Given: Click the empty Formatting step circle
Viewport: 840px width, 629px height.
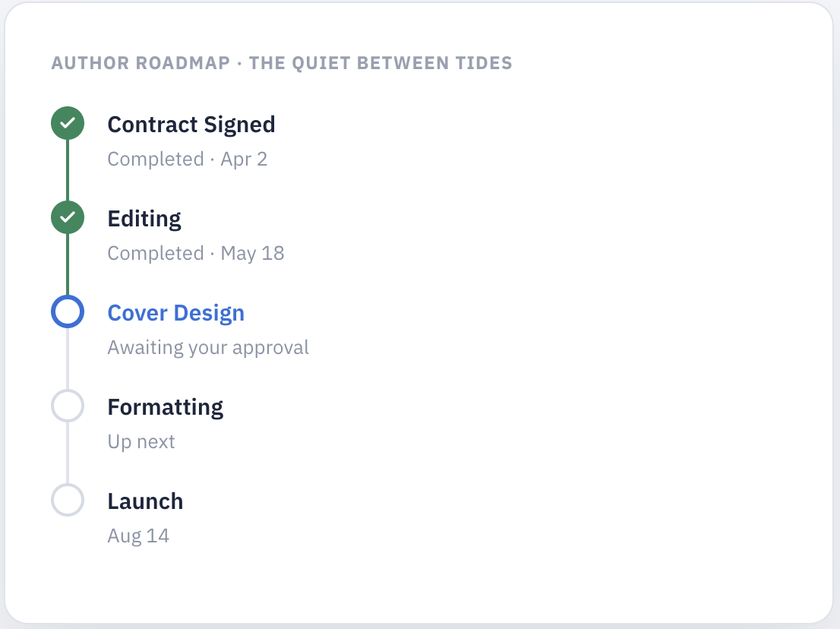Looking at the screenshot, I should [68, 406].
